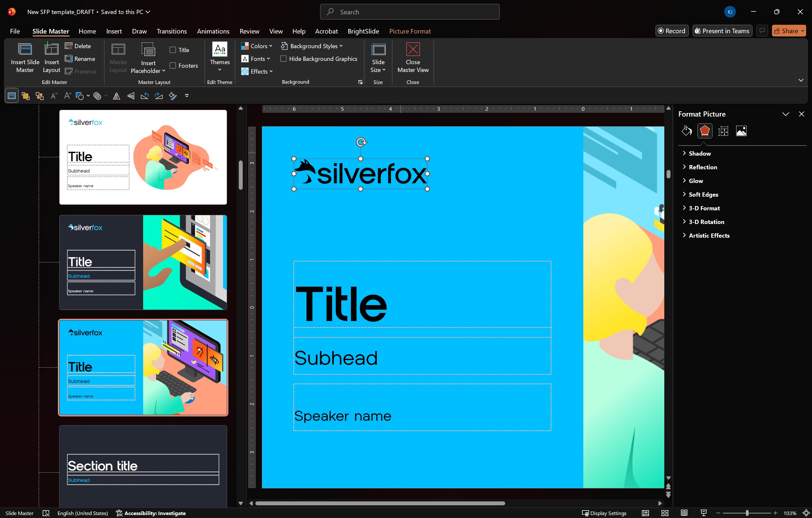
Task: Open the Transitions ribbon tab
Action: [171, 31]
